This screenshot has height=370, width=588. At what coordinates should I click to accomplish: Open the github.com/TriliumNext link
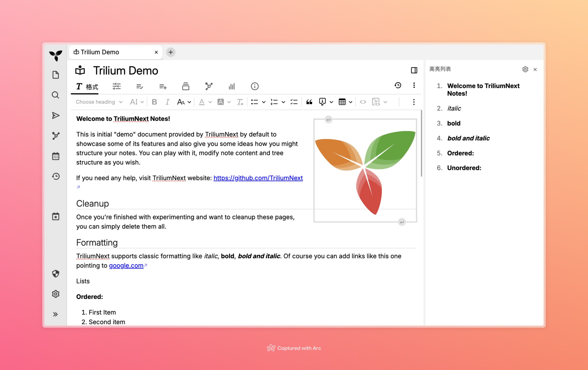[x=258, y=178]
